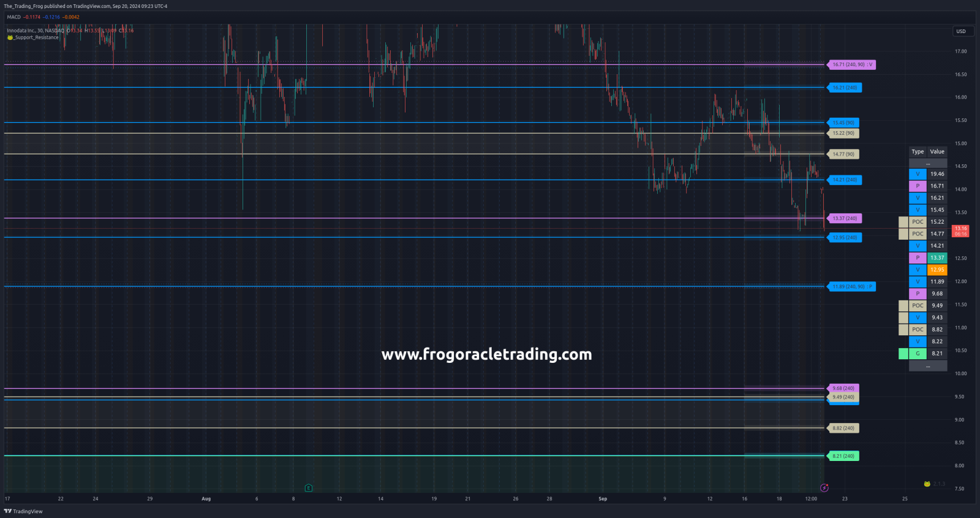Click the Sep label on the time axis

(603, 499)
